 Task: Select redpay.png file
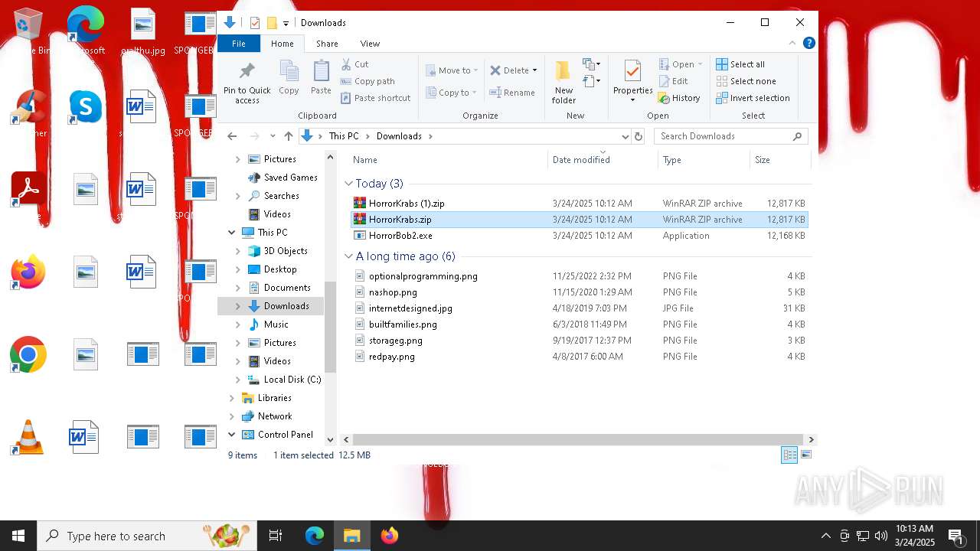pyautogui.click(x=579, y=357)
